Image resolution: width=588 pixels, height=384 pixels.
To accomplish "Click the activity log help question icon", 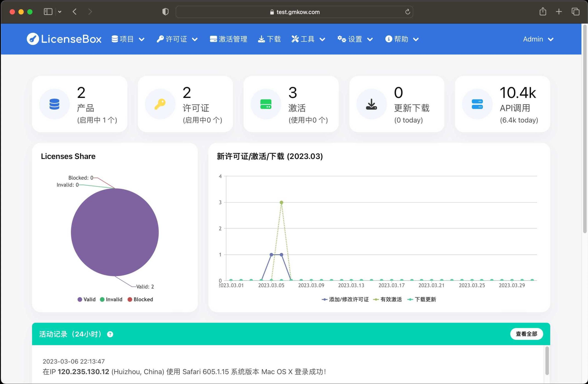I will point(110,334).
